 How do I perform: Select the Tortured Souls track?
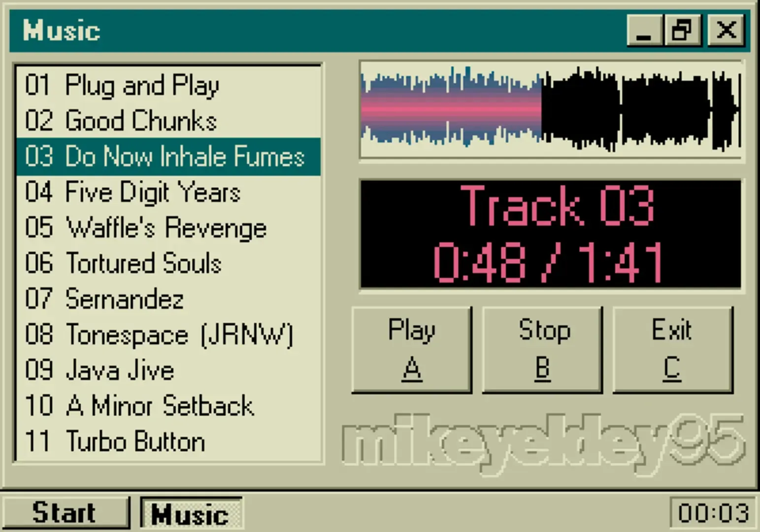(x=123, y=263)
